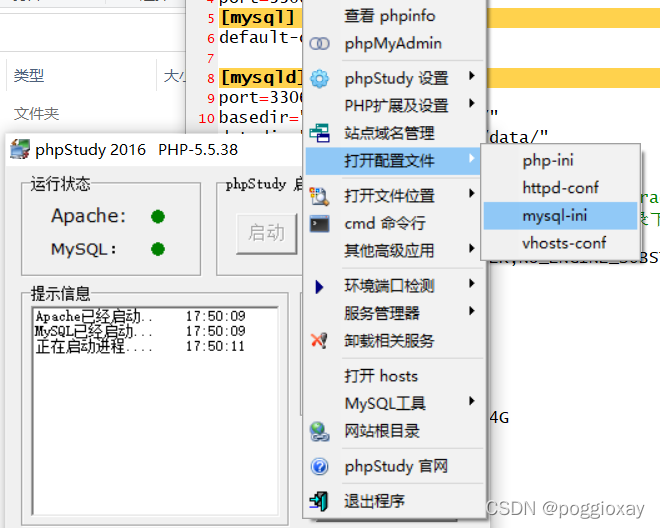This screenshot has height=528, width=660.
Task: Click the website root directory globe icon
Action: [x=319, y=432]
